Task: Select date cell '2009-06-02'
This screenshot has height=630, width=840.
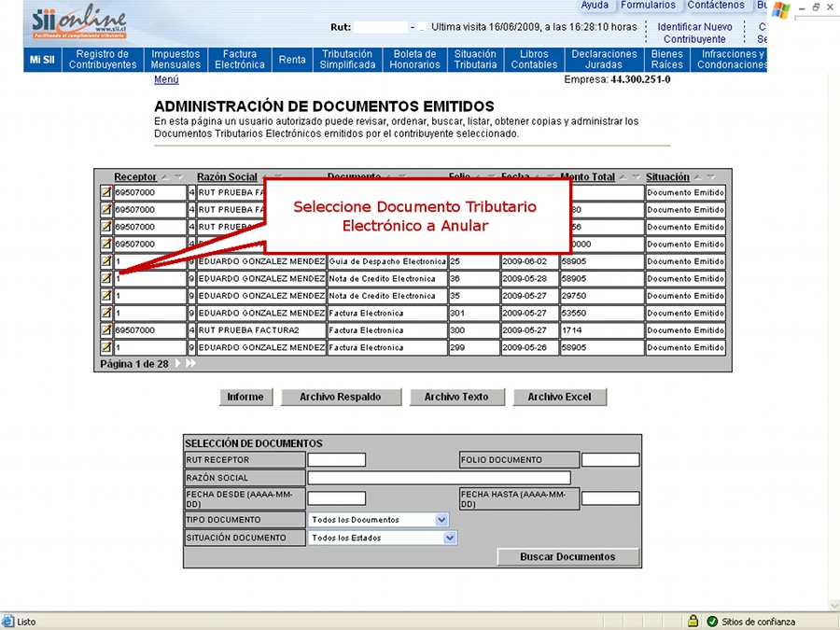Action: click(530, 261)
